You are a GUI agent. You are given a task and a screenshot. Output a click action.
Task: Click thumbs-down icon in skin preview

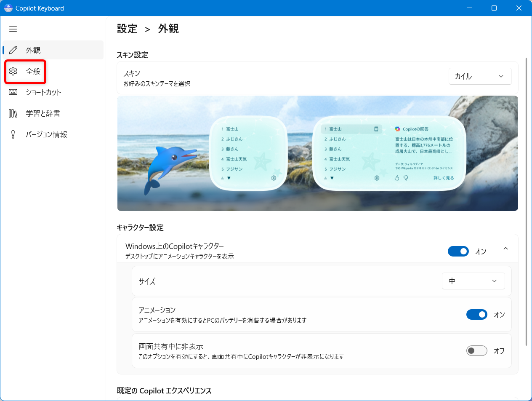406,178
